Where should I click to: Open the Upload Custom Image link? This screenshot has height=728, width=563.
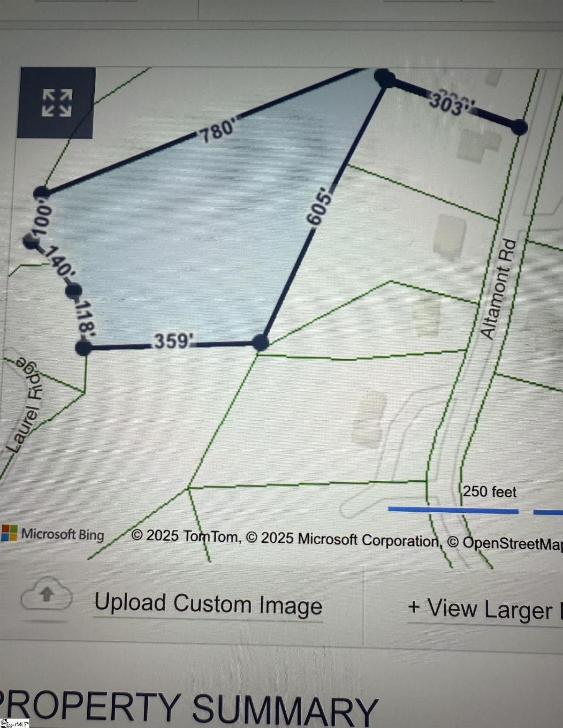point(208,604)
